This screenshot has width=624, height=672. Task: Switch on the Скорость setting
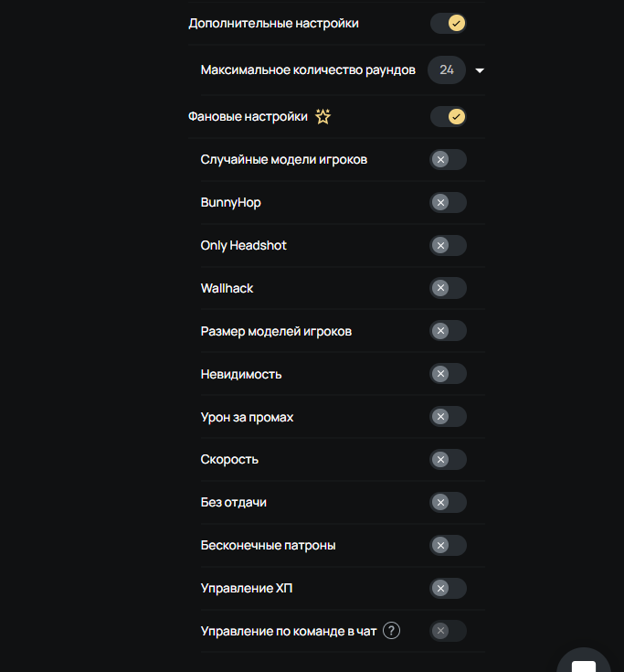tap(449, 459)
